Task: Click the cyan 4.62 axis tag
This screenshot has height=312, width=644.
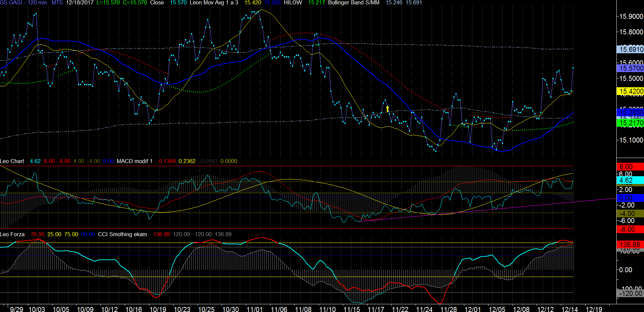Action: (x=630, y=180)
